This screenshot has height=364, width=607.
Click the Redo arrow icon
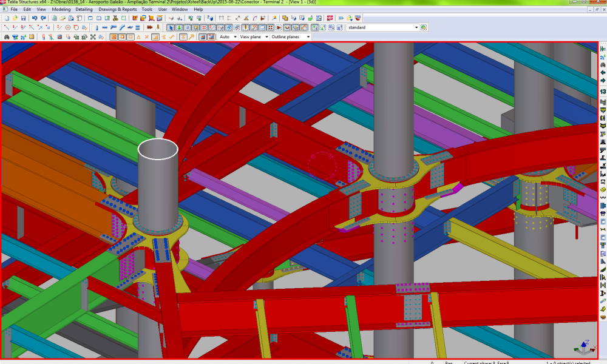[42, 18]
